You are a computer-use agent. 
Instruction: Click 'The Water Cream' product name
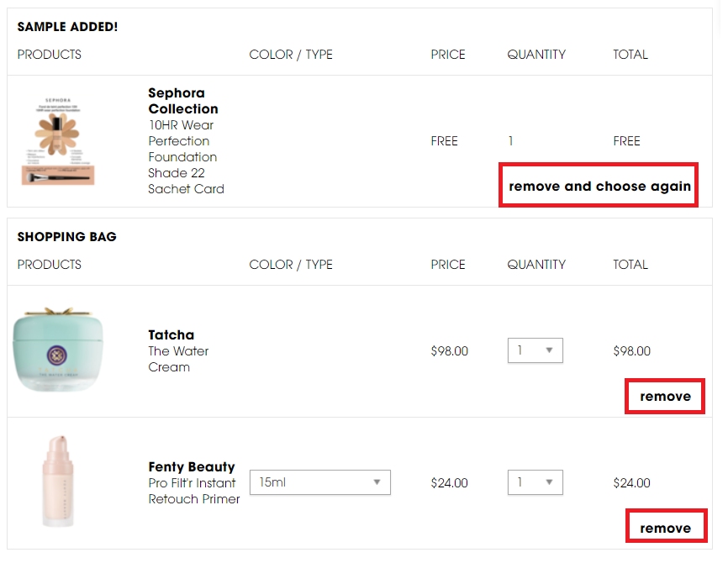pyautogui.click(x=177, y=359)
